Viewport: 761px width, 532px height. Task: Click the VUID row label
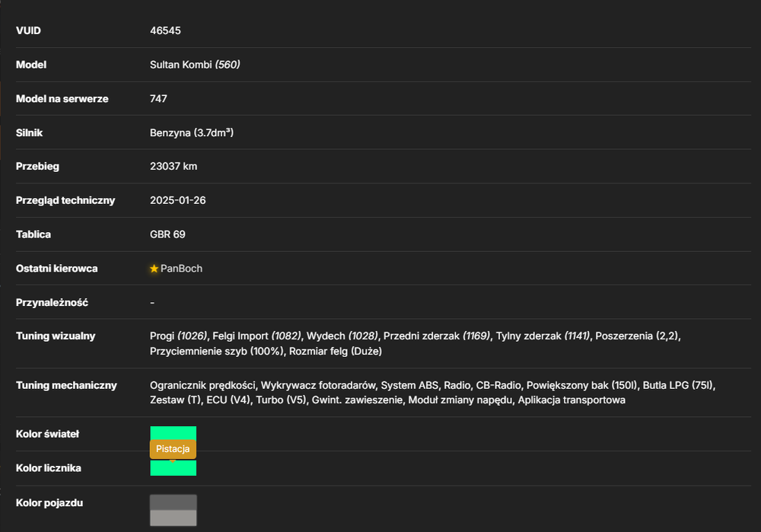28,30
